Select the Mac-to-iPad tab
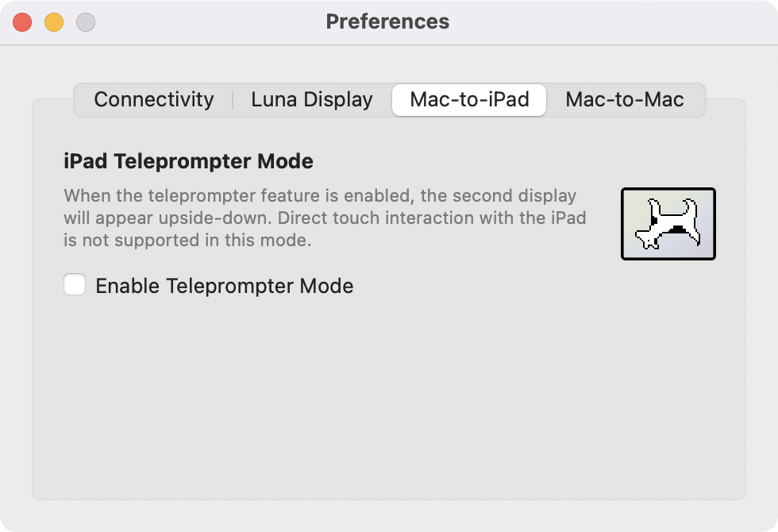 pyautogui.click(x=468, y=100)
